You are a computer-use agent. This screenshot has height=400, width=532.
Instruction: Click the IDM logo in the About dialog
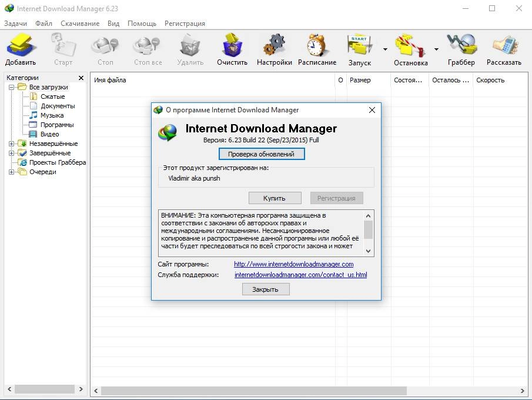pos(168,133)
